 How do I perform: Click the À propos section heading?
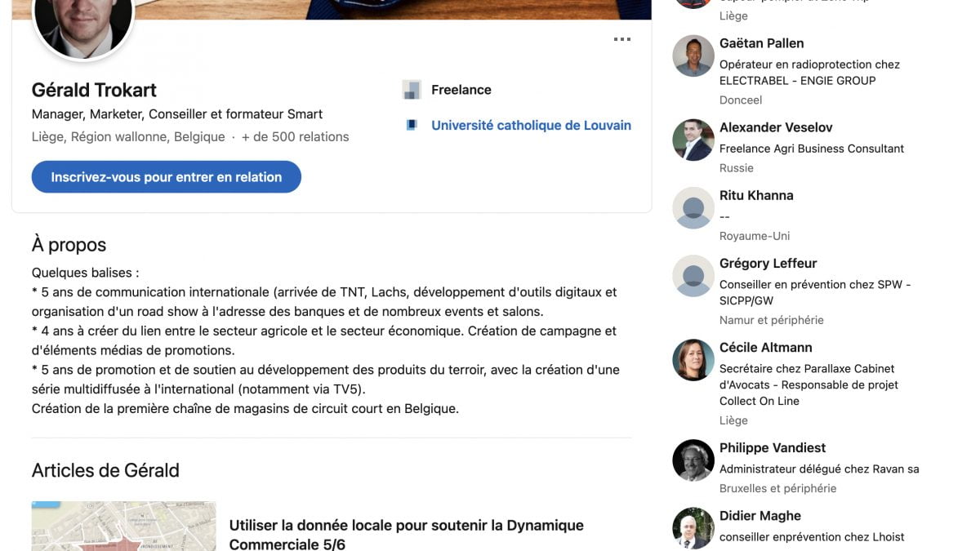coord(69,245)
